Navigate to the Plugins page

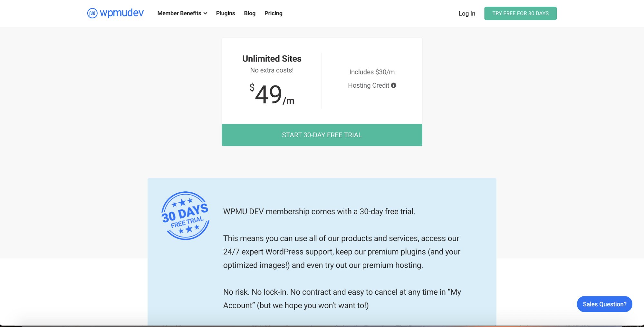pyautogui.click(x=225, y=13)
